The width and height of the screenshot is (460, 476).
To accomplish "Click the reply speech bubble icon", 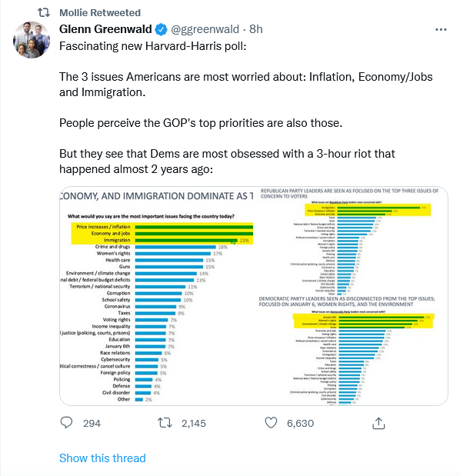I will (66, 423).
